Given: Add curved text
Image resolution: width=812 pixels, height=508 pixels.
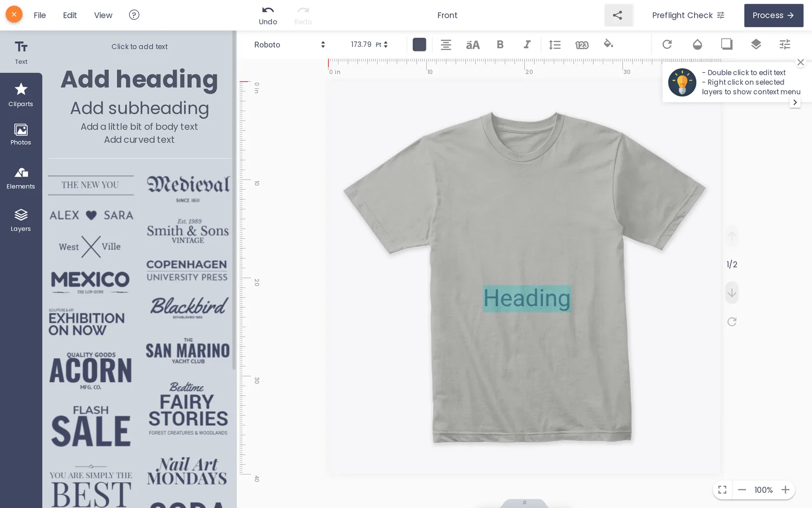Looking at the screenshot, I should [139, 140].
